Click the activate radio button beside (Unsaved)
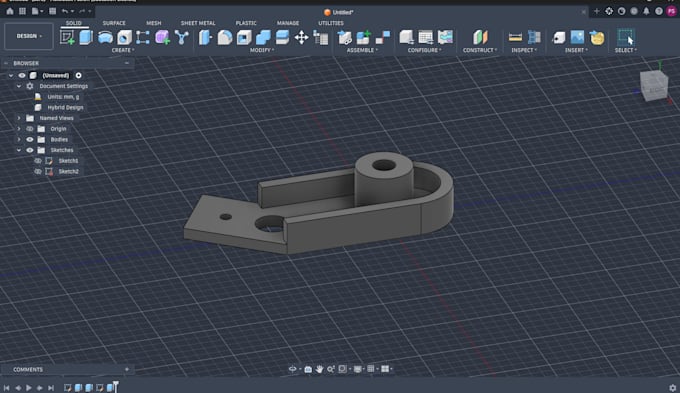Image resolution: width=680 pixels, height=393 pixels. point(78,75)
